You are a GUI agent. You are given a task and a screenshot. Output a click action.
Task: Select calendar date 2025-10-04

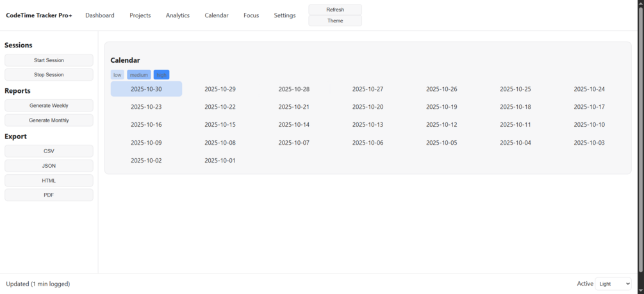515,143
